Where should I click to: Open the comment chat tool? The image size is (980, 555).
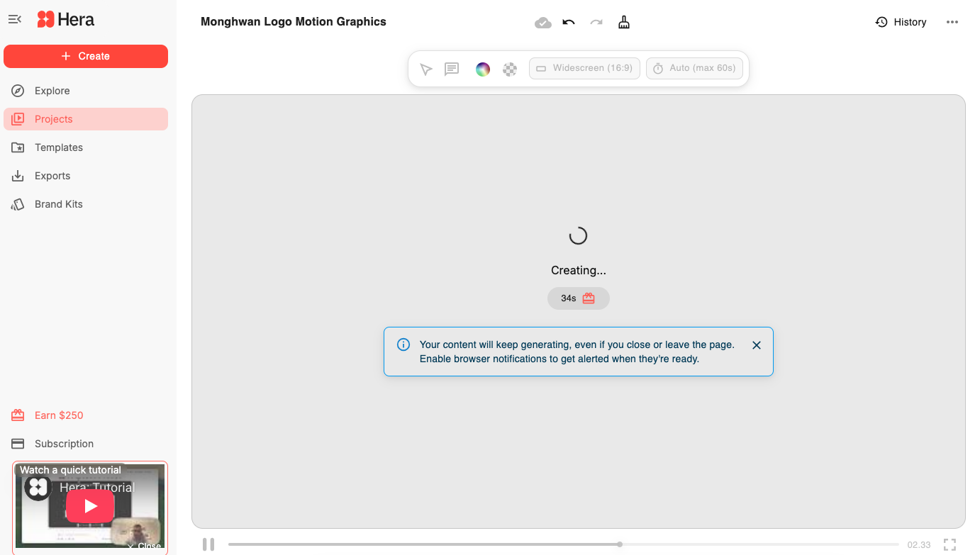tap(452, 69)
